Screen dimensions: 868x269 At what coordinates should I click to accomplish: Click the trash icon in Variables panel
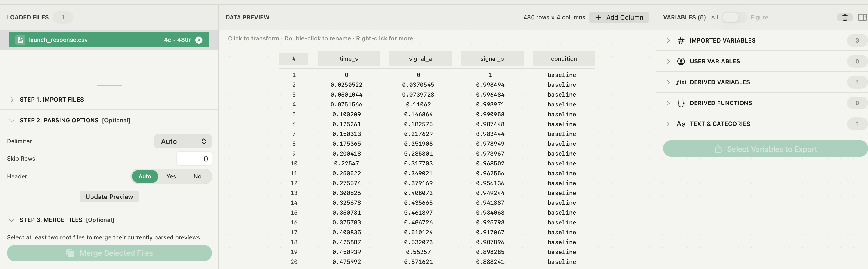point(845,18)
